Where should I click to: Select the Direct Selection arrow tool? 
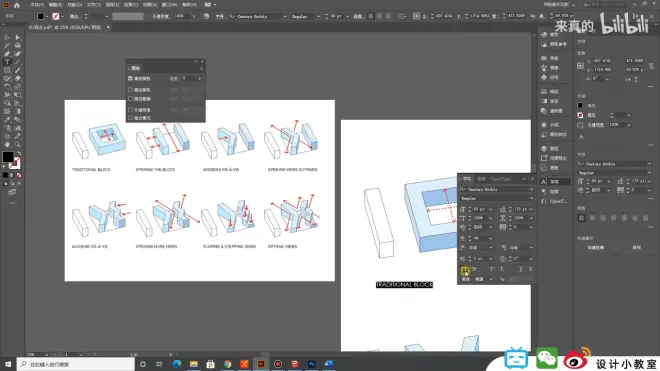(17, 37)
